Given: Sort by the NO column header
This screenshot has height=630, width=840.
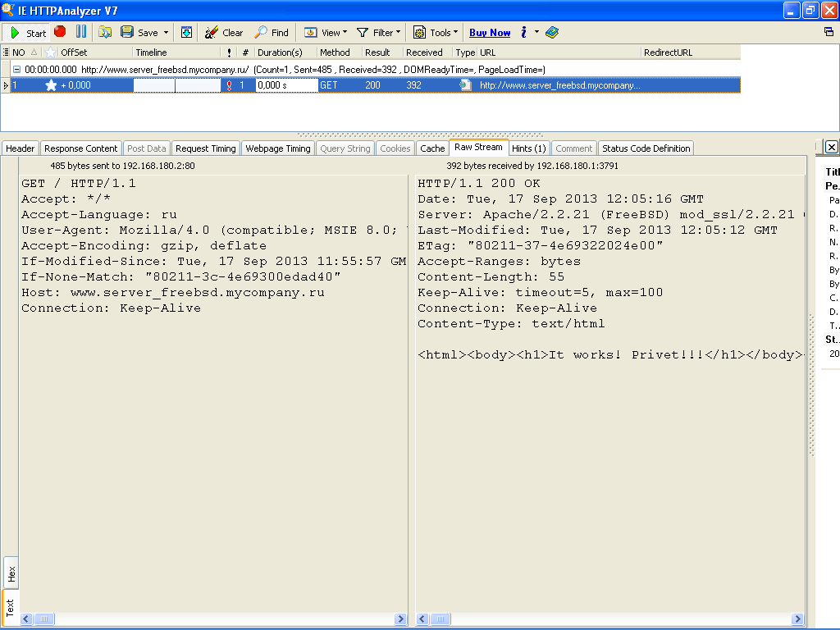Looking at the screenshot, I should pos(24,52).
